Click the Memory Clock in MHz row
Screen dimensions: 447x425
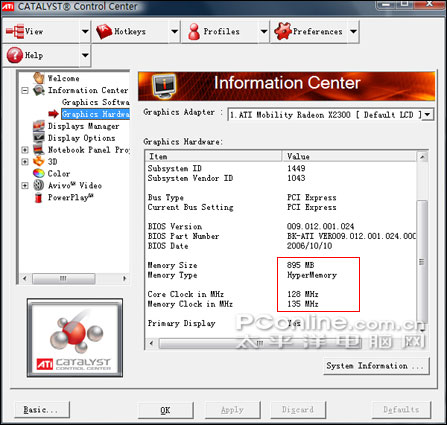pyautogui.click(x=282, y=304)
